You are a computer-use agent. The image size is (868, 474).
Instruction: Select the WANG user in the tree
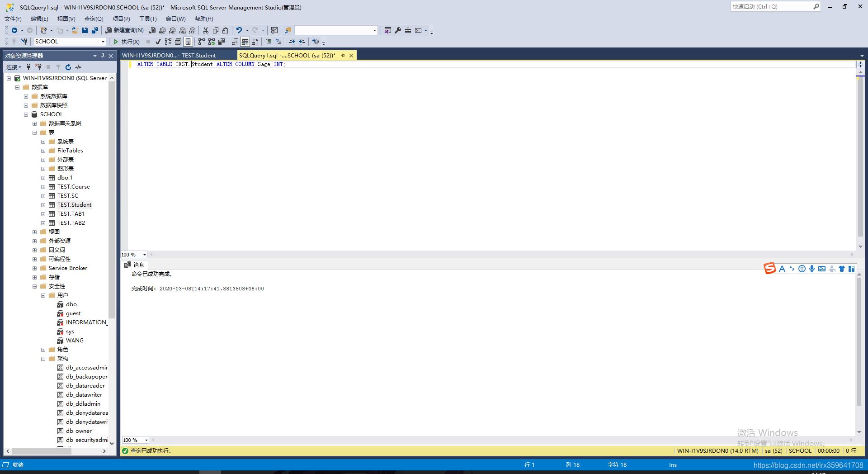click(x=75, y=341)
